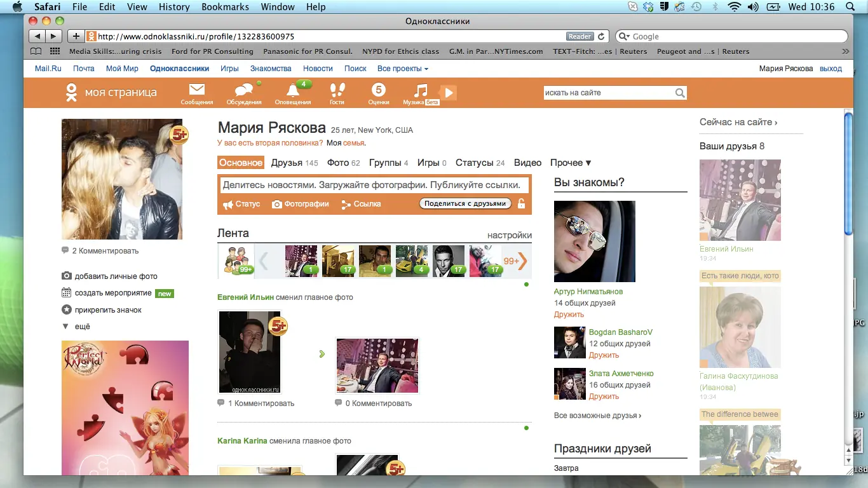The image size is (868, 488).
Task: Open Сейчас на сайте list
Action: point(738,122)
